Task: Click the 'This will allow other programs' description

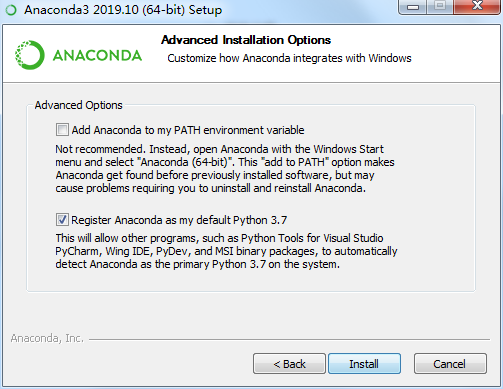Action: (226, 251)
